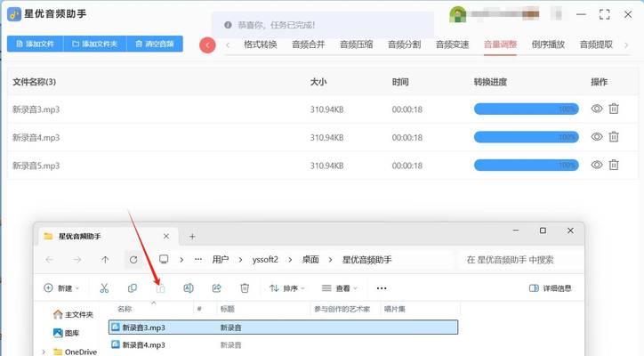644x356 pixels.
Task: Click the user avatar in the title bar
Action: pos(457,14)
